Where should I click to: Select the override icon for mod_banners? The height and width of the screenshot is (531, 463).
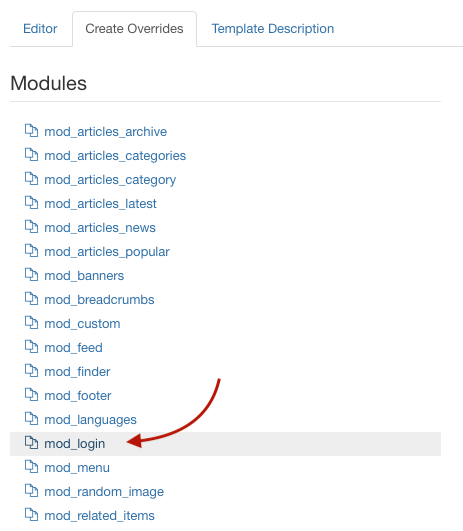31,275
